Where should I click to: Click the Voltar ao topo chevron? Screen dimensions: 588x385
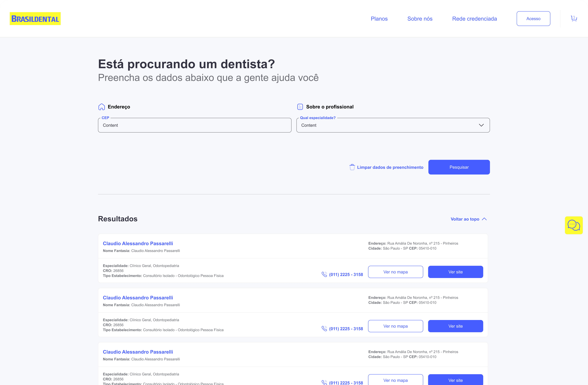click(x=484, y=219)
